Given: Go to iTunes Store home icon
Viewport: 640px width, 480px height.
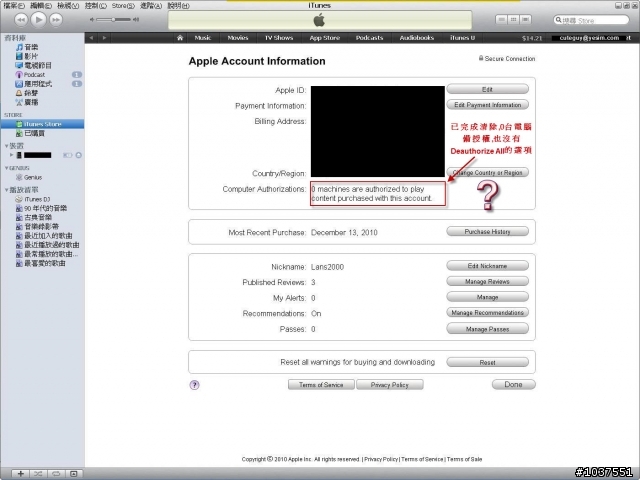Looking at the screenshot, I should pos(180,38).
